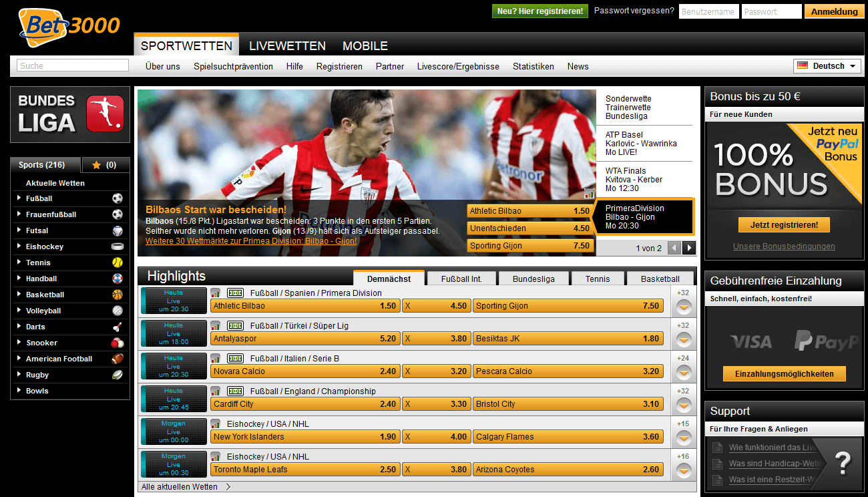Open the Statistiken menu item

pyautogui.click(x=533, y=66)
